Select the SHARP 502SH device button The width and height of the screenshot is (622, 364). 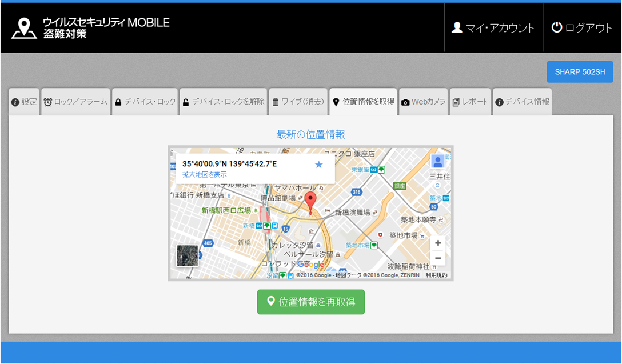click(x=580, y=72)
